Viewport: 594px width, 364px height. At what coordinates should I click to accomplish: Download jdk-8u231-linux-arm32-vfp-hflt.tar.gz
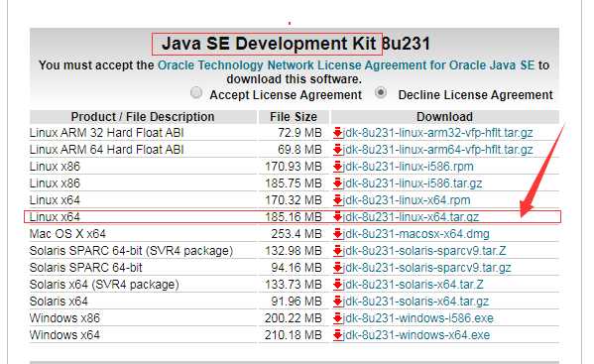(x=438, y=133)
